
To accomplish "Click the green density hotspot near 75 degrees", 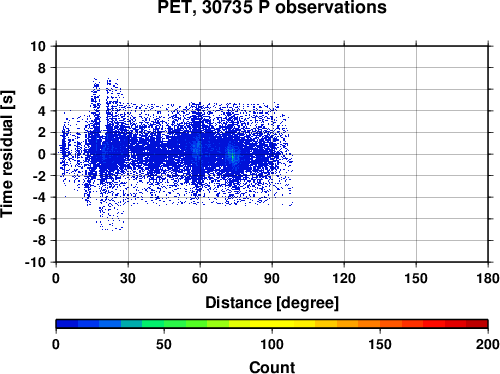I will point(233,156).
